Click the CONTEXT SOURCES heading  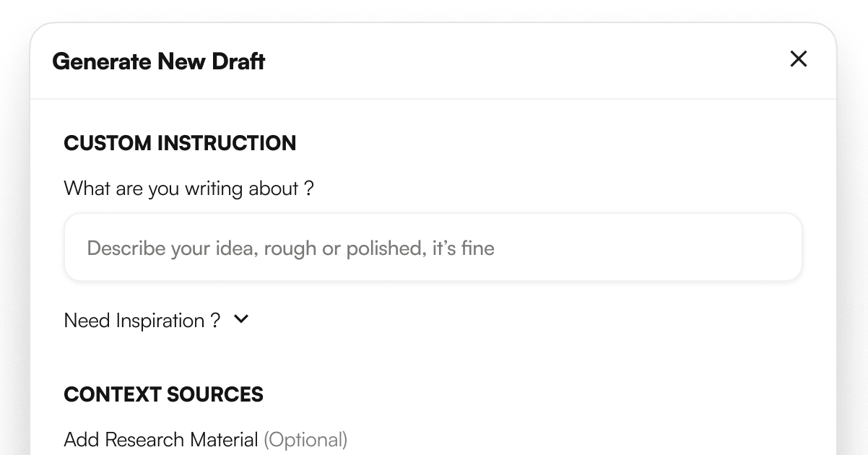coord(163,394)
